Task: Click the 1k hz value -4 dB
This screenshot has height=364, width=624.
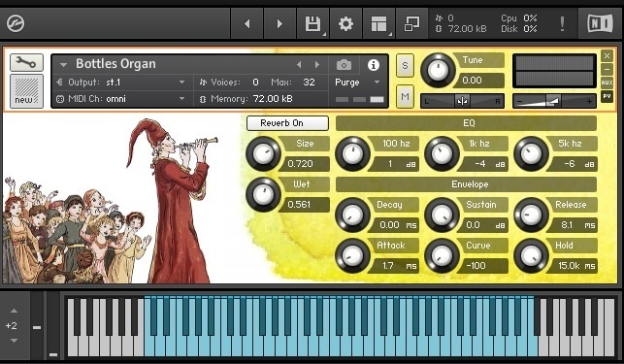Action: (x=484, y=164)
